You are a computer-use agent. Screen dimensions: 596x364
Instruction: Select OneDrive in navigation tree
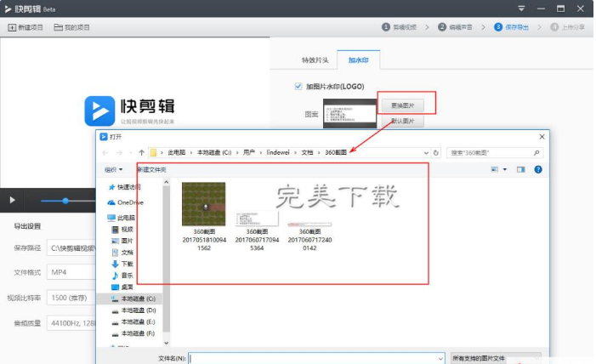(125, 202)
